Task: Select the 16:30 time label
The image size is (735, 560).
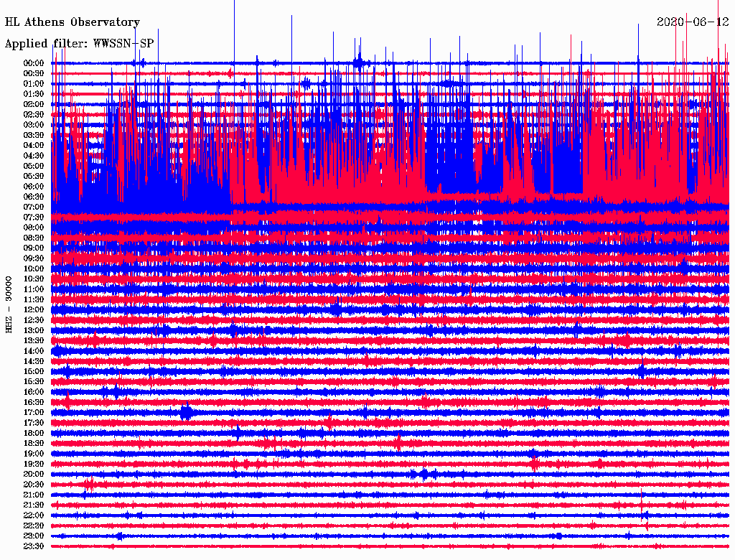Action: (x=34, y=403)
